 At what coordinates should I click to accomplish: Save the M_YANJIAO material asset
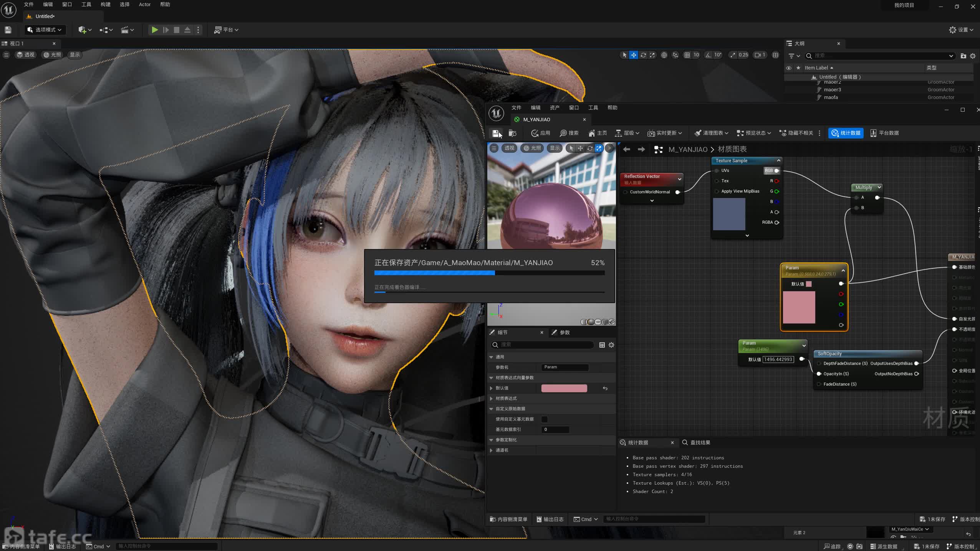click(x=496, y=133)
